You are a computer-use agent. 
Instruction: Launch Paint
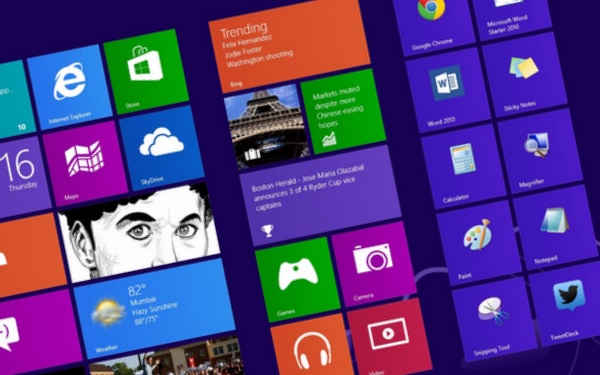pyautogui.click(x=479, y=243)
